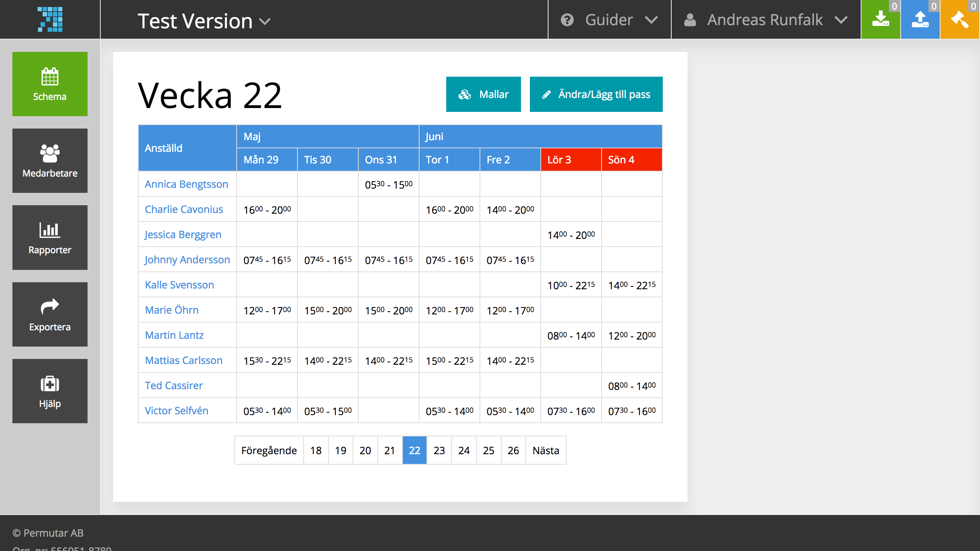Go to Nästa week page
The width and height of the screenshot is (980, 551).
(x=546, y=450)
